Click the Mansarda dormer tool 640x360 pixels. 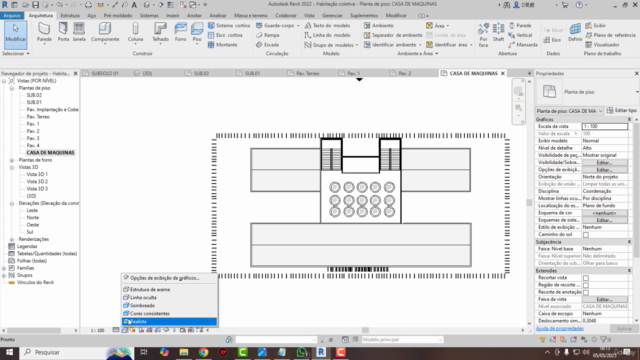tap(523, 45)
